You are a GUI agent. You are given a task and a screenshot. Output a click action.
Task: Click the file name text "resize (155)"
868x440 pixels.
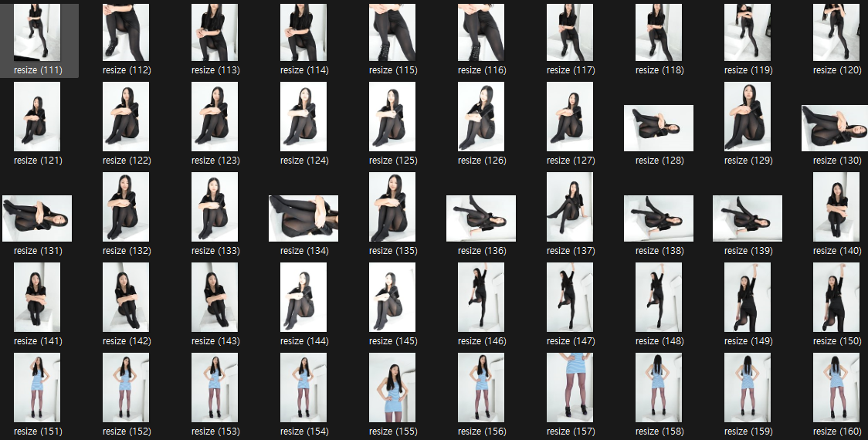click(393, 432)
